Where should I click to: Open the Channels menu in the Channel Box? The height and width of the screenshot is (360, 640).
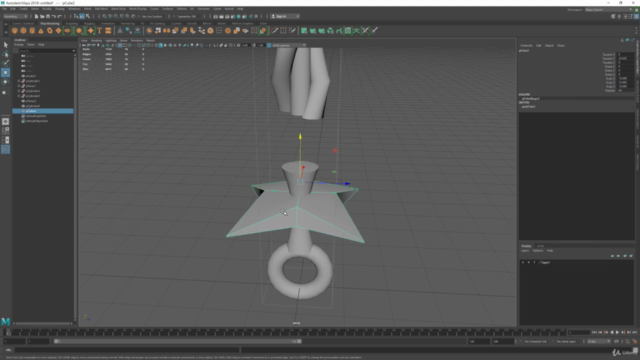pos(526,45)
